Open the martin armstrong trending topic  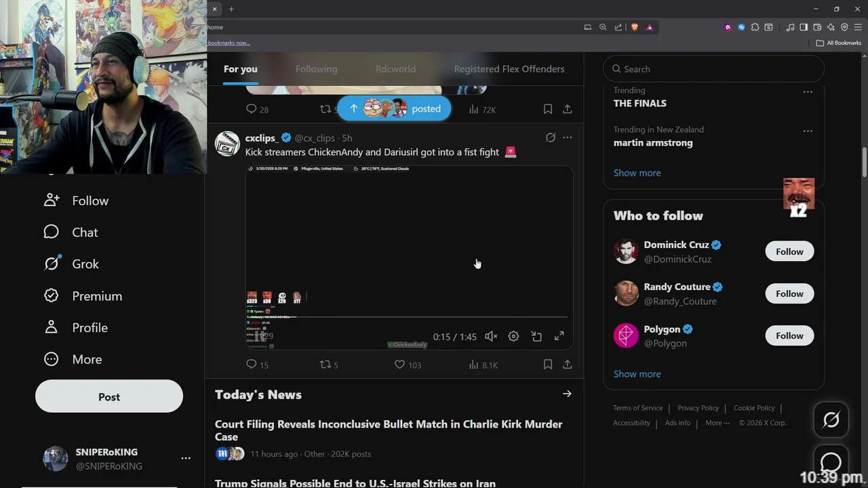click(653, 143)
